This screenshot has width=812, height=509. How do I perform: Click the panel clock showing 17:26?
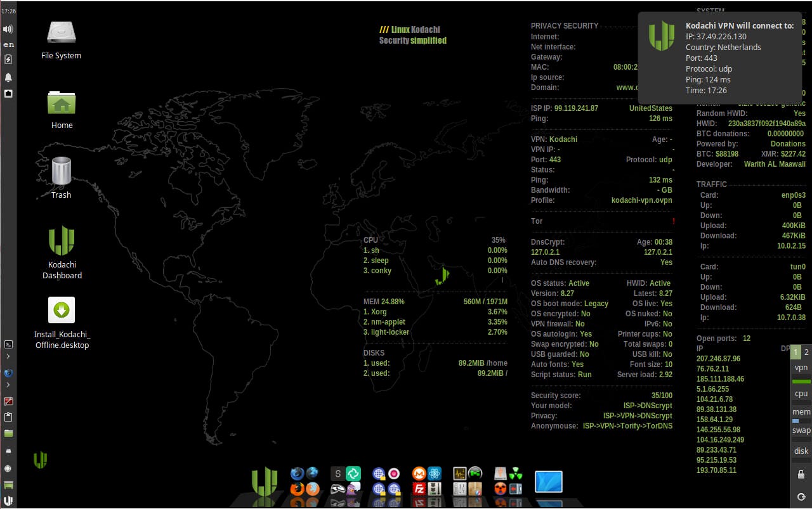[8, 11]
